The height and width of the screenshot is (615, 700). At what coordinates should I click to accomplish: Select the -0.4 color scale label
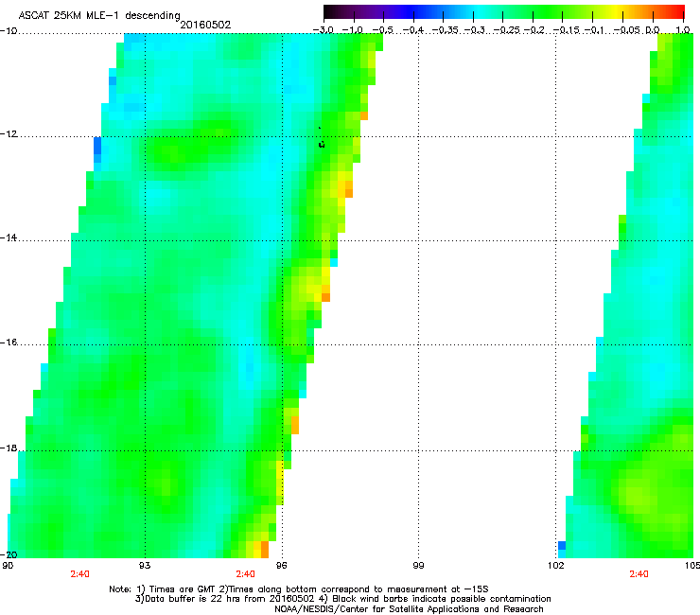click(x=413, y=30)
